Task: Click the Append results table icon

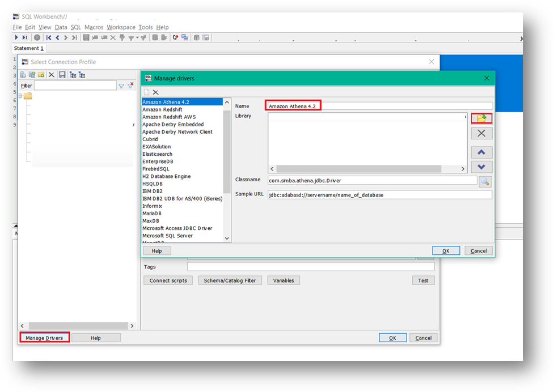Action: [x=185, y=37]
